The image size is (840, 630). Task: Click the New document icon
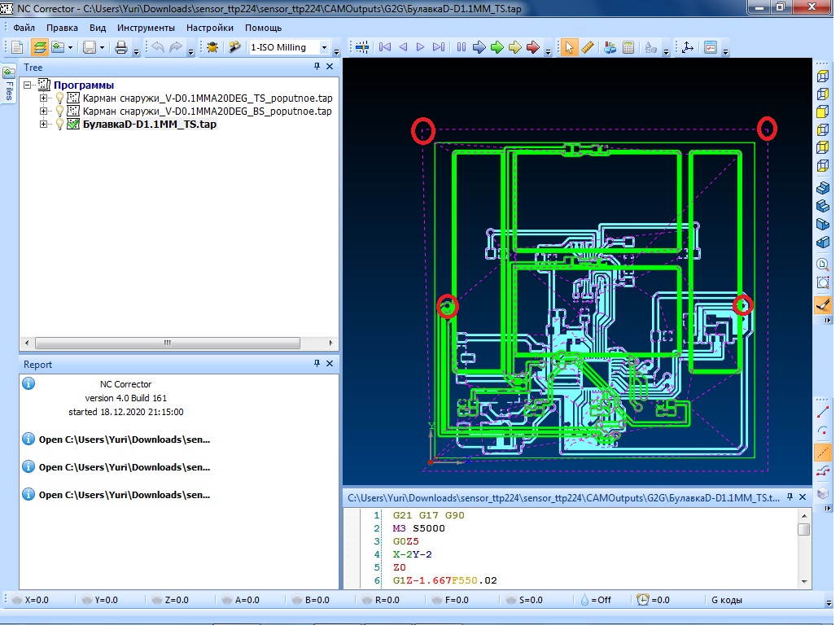tap(16, 47)
